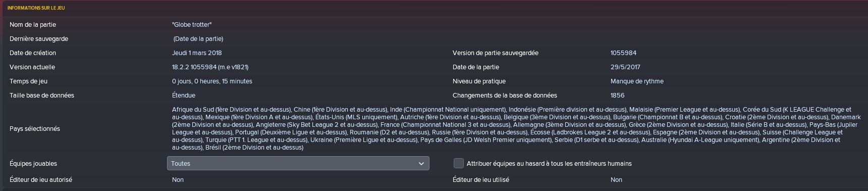Click the Éditeur de jeu utilisé Non value
This screenshot has height=191, width=868.
(x=616, y=180)
